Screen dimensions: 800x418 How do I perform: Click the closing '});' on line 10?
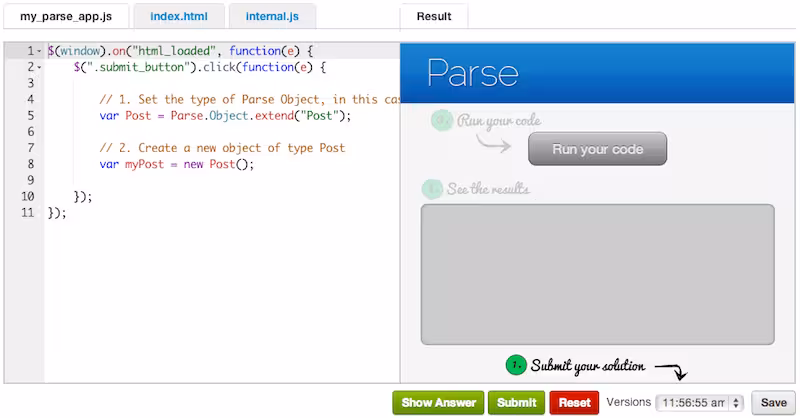pos(83,197)
